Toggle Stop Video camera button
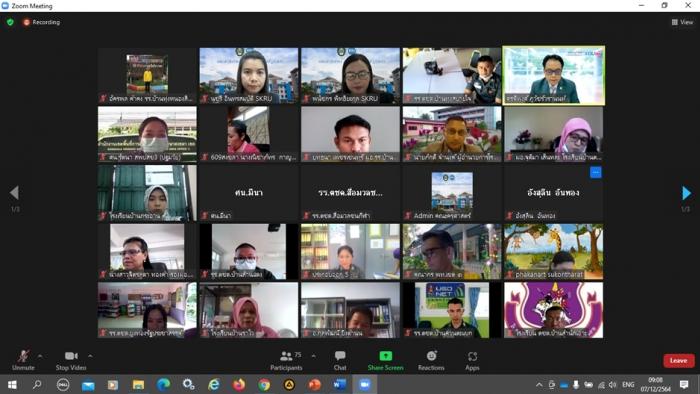 (71, 361)
